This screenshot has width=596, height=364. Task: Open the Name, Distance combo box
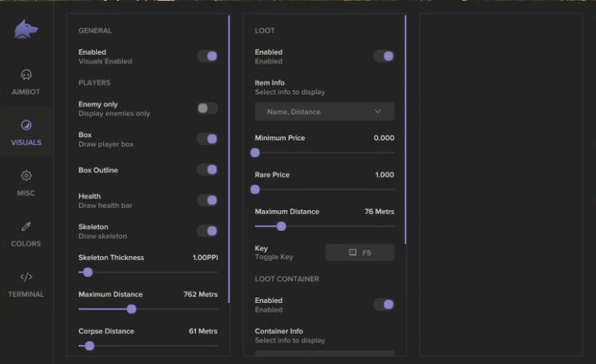click(x=325, y=111)
